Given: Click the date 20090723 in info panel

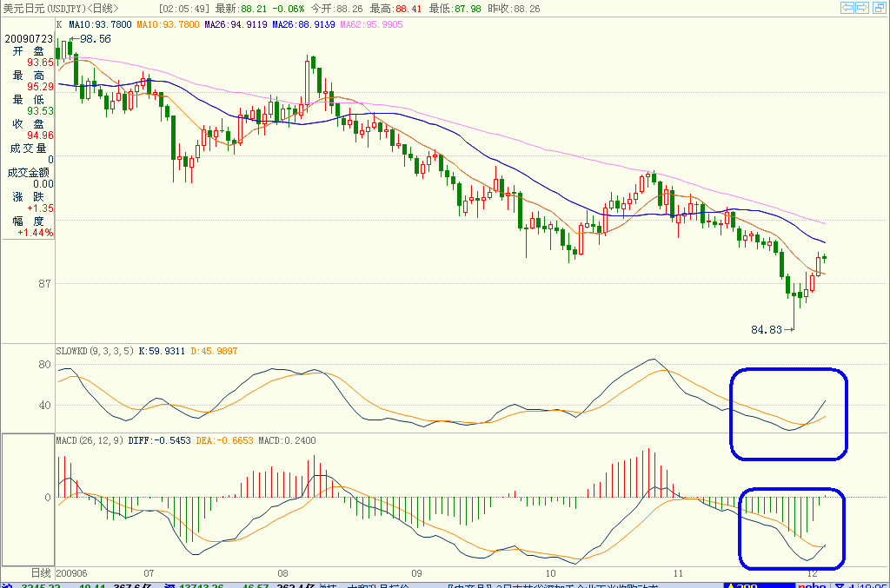Looking at the screenshot, I should pos(29,38).
